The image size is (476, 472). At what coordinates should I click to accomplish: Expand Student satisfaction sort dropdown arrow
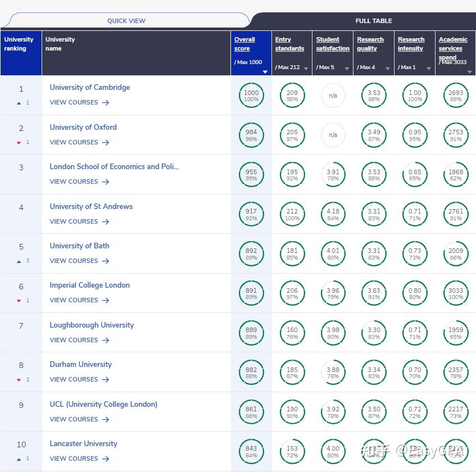pos(347,69)
